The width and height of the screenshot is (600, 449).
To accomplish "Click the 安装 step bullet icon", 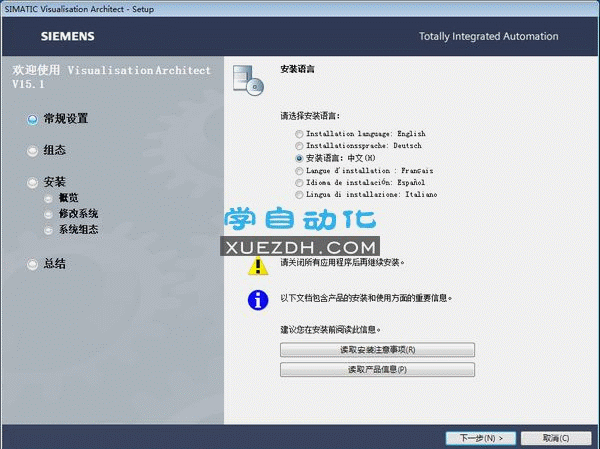I will click(x=33, y=183).
